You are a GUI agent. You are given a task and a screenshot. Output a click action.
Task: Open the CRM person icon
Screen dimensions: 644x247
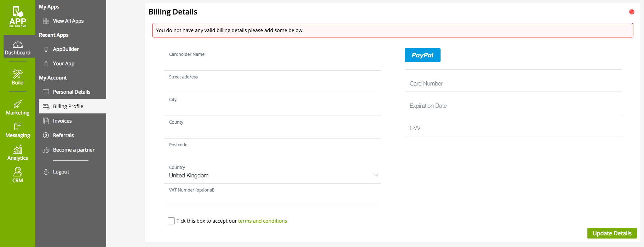[18, 172]
